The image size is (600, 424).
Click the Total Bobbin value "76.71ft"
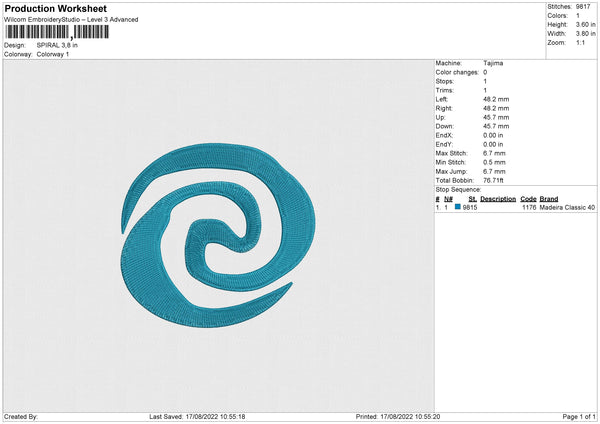[493, 180]
